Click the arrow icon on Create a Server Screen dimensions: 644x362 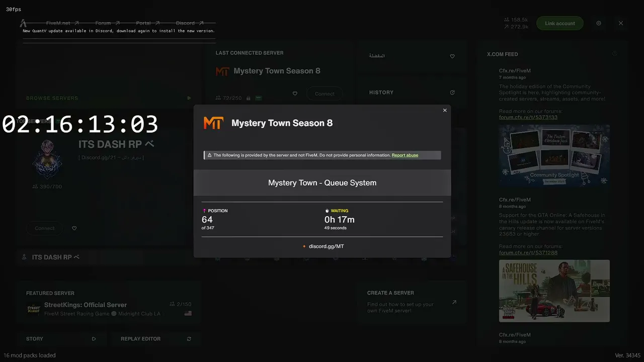pos(454,302)
